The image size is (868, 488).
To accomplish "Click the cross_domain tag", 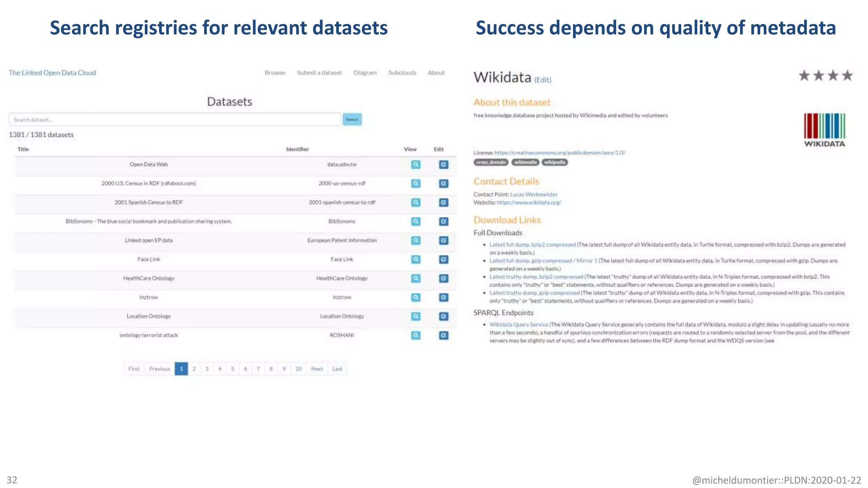I will 491,162.
